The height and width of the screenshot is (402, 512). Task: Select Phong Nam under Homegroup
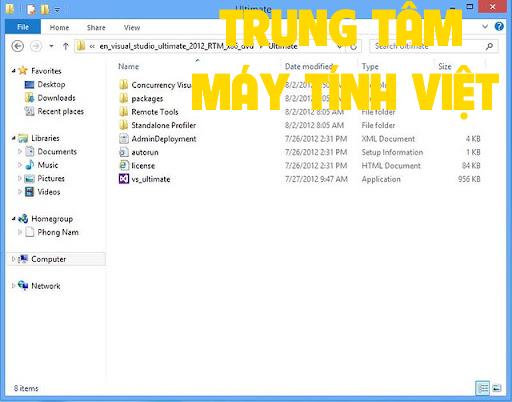coord(58,232)
